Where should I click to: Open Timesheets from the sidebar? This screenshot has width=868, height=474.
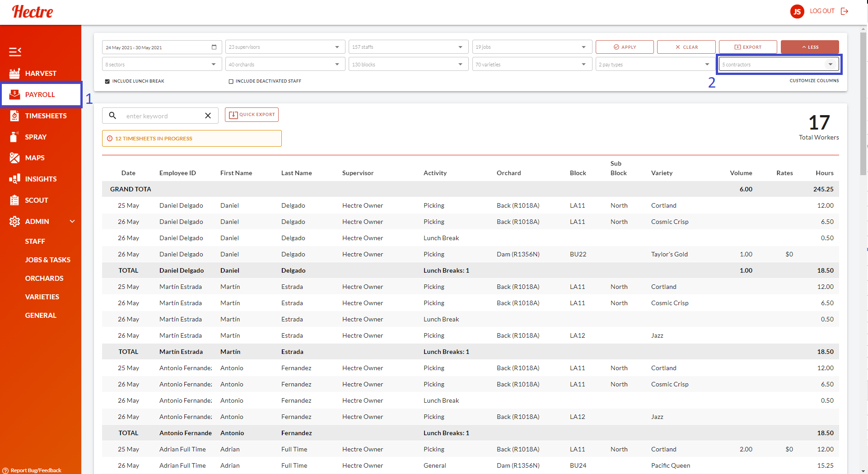[46, 116]
